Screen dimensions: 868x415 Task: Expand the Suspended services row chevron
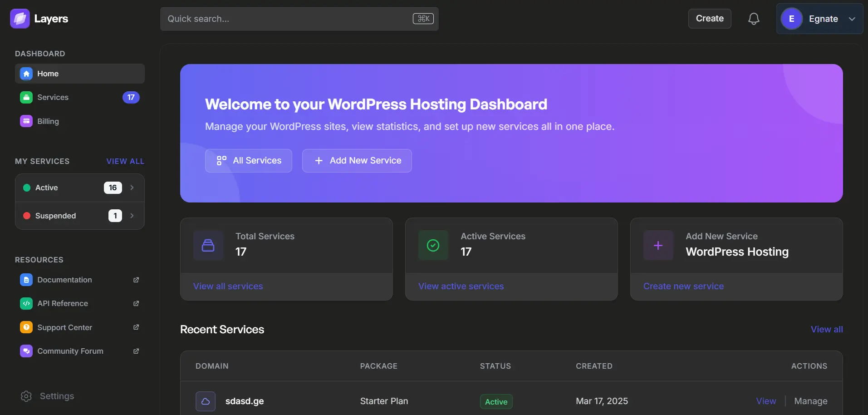pos(132,216)
